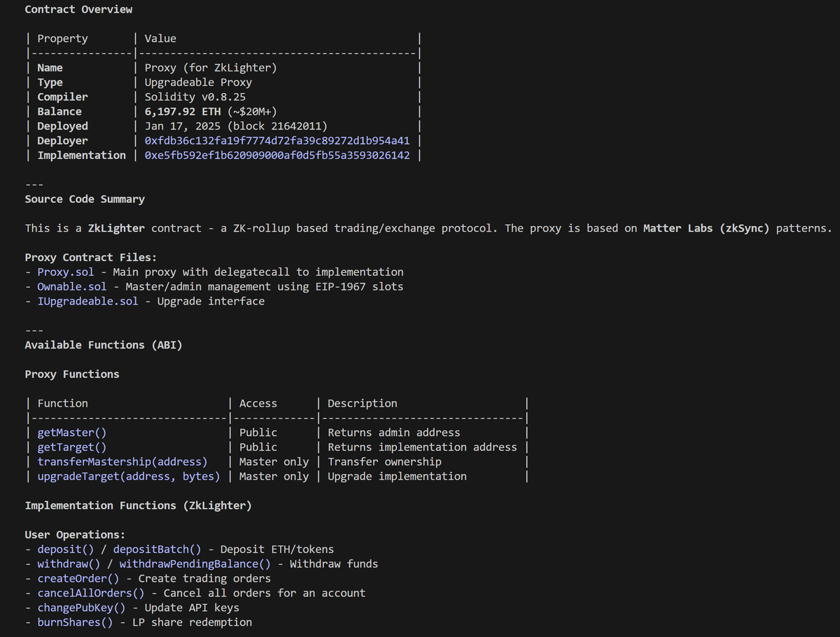The height and width of the screenshot is (637, 840).
Task: Click the deposit() function name
Action: pyautogui.click(x=66, y=549)
